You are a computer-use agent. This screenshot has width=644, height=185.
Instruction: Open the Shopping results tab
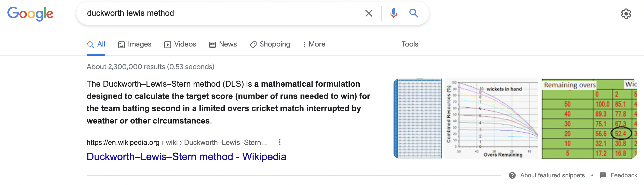[270, 44]
